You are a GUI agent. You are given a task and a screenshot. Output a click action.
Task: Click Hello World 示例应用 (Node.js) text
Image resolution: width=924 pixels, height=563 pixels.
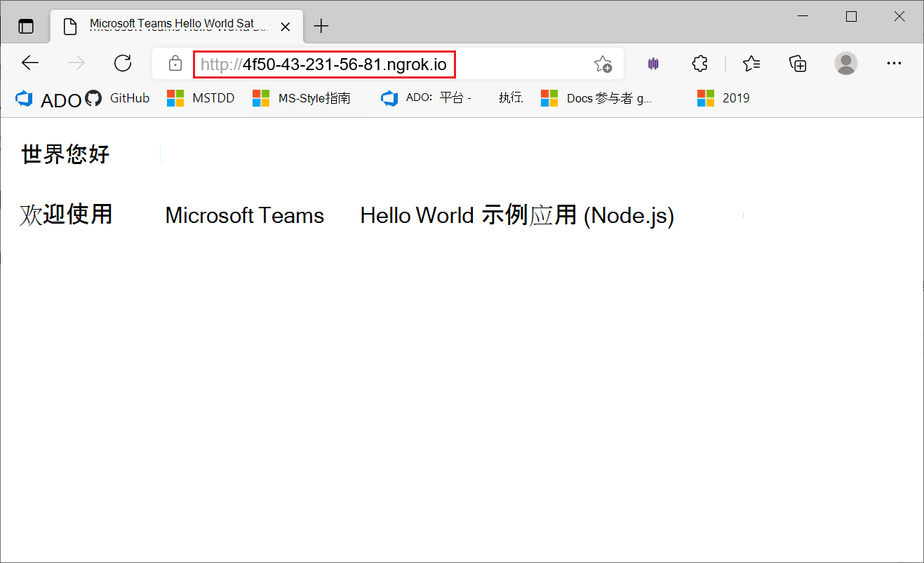tap(517, 215)
